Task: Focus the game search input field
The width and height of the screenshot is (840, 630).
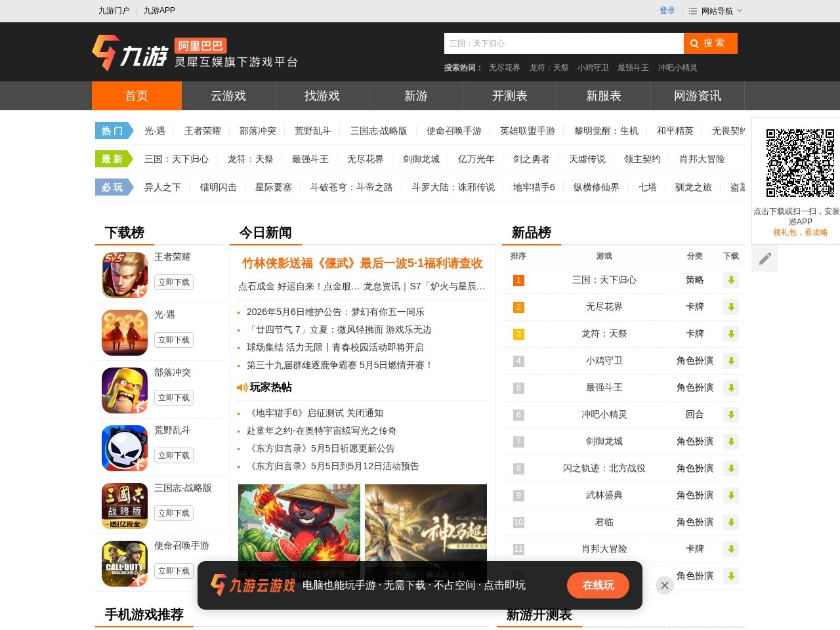Action: [x=564, y=43]
